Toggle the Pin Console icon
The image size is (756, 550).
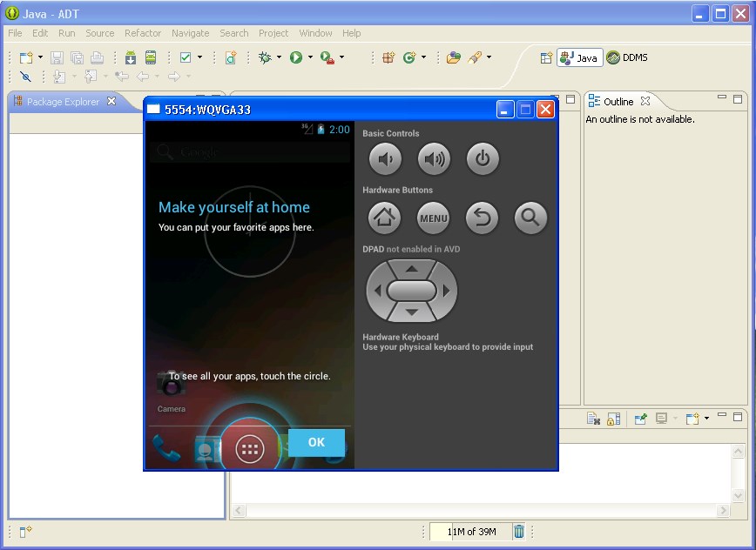640,419
